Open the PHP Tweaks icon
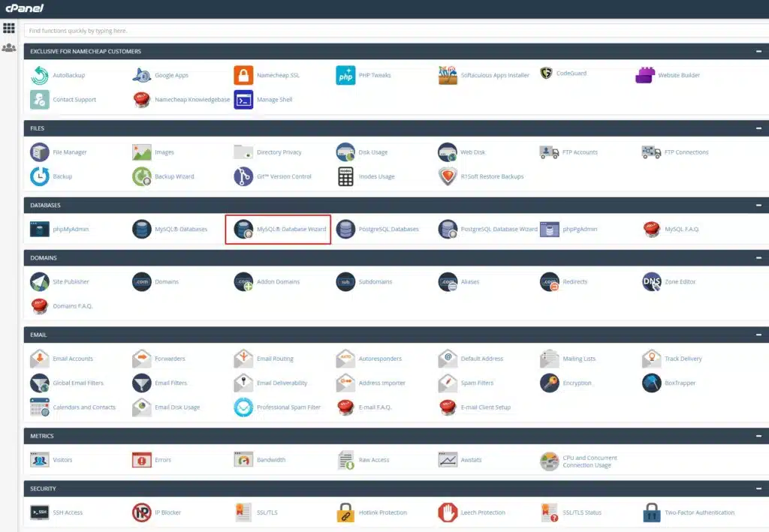 click(345, 76)
